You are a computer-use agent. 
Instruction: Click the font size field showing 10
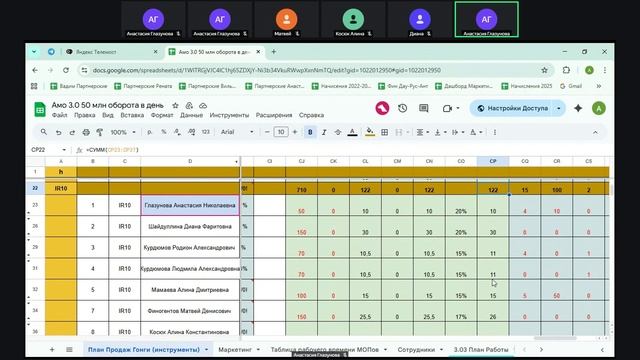[281, 132]
